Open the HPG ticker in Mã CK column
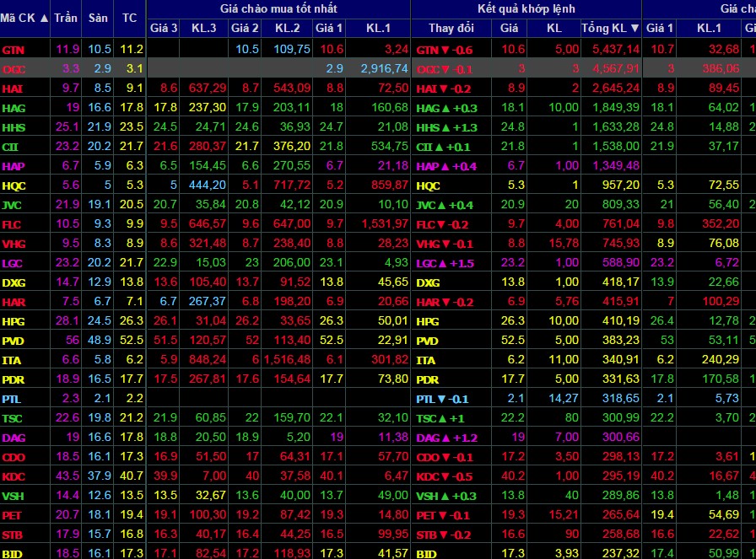Viewport: 756px width, 559px height. (x=13, y=321)
